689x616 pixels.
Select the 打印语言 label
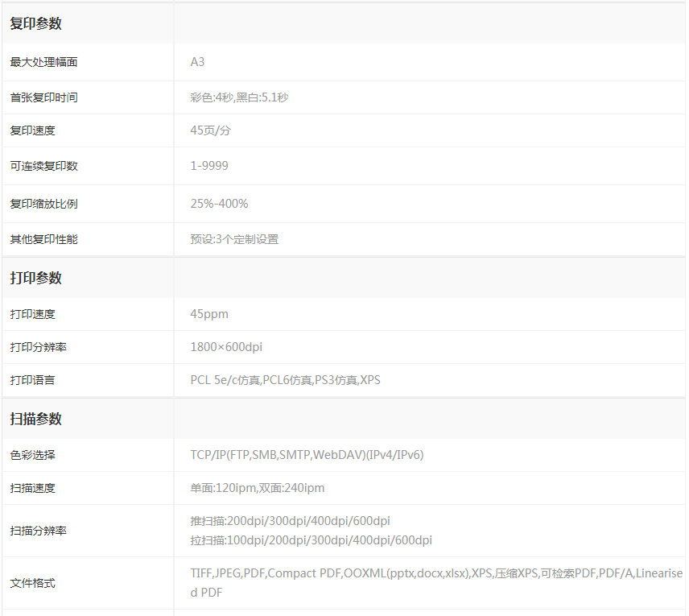click(x=32, y=380)
